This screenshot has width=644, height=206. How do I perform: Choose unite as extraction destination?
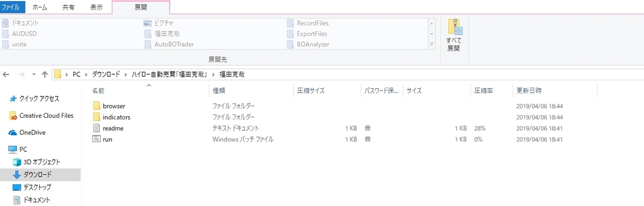14,44
